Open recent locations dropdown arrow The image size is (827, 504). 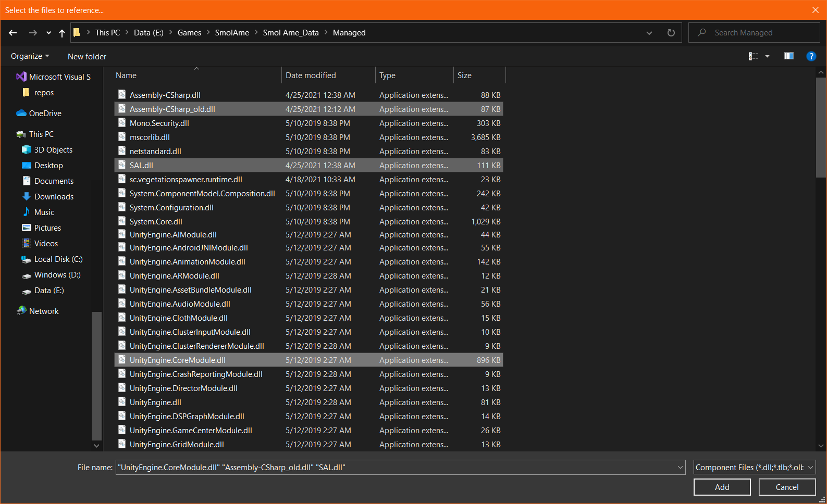pos(48,33)
